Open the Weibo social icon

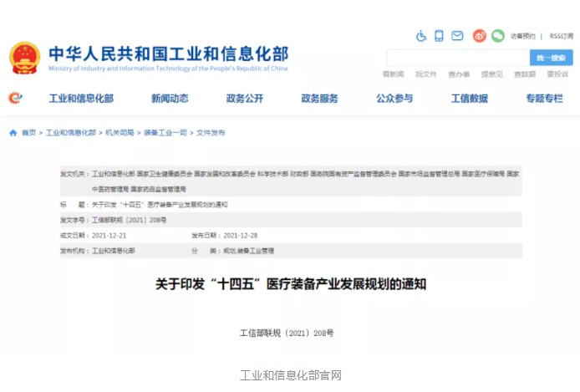(x=479, y=36)
